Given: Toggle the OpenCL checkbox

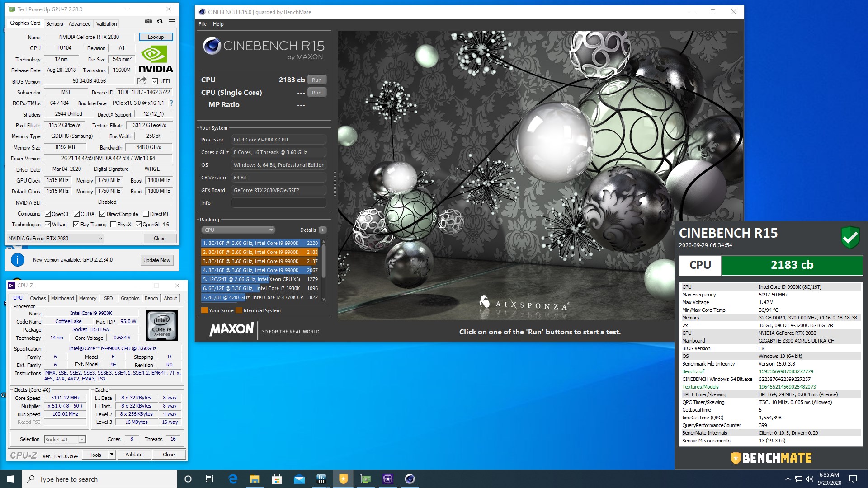Looking at the screenshot, I should [x=47, y=214].
